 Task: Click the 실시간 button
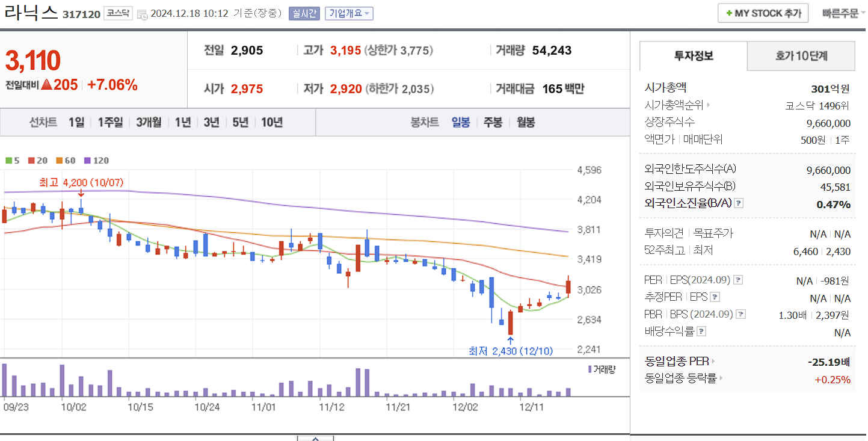(304, 13)
